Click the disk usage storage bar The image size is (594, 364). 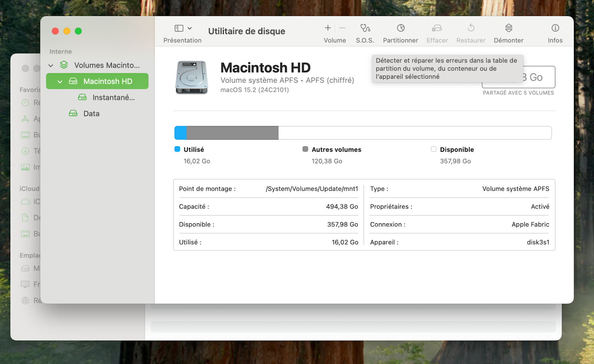[363, 133]
